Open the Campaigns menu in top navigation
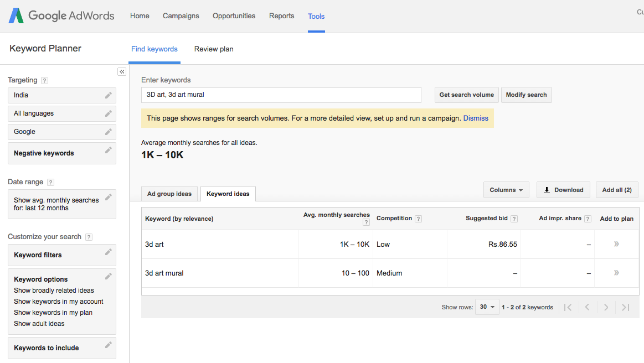Screen dimensions: 644x363 pyautogui.click(x=181, y=16)
